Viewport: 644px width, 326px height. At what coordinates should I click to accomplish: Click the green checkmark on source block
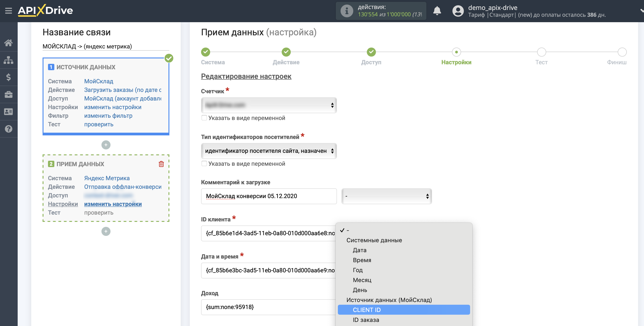click(169, 58)
